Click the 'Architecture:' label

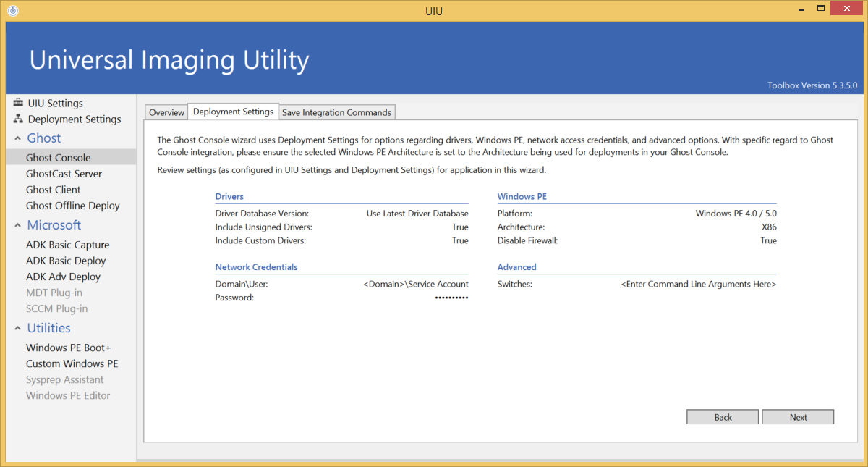pos(521,227)
